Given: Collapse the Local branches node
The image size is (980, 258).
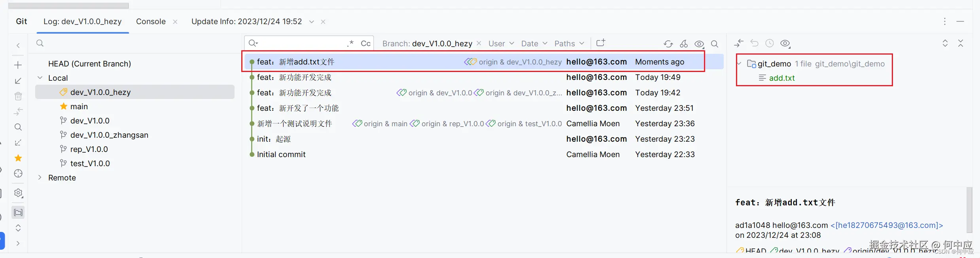Looking at the screenshot, I should tap(40, 78).
